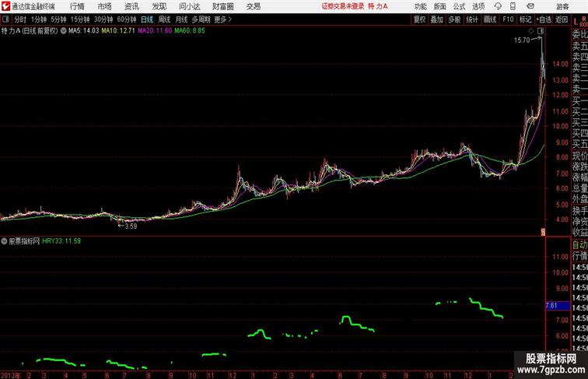Click the 7.61 blue price marker
Screen dimensions: 588x379
coord(557,305)
